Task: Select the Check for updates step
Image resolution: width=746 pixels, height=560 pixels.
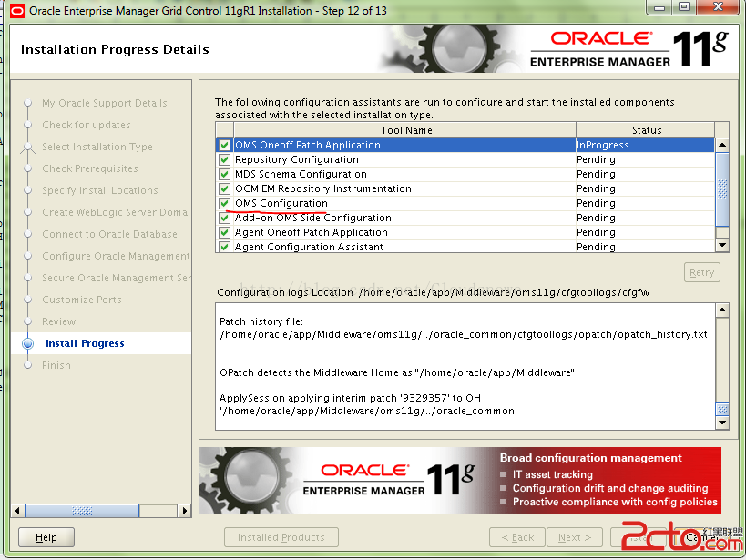Action: click(x=87, y=125)
